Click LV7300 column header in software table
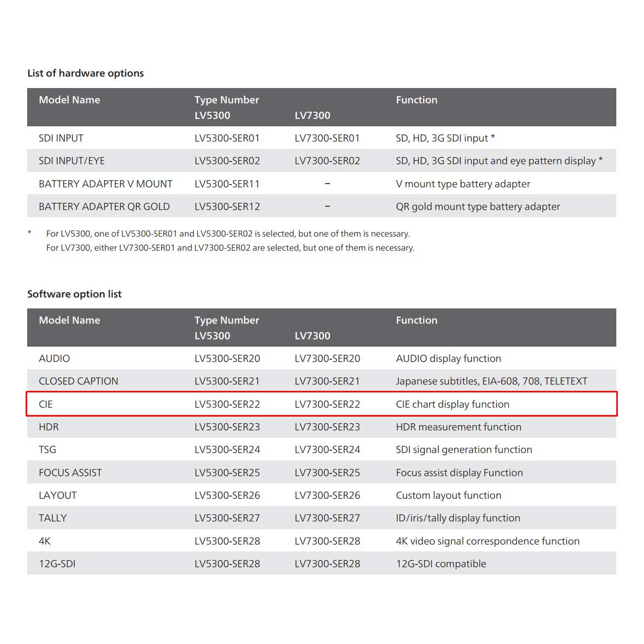This screenshot has height=644, width=644. [x=312, y=336]
